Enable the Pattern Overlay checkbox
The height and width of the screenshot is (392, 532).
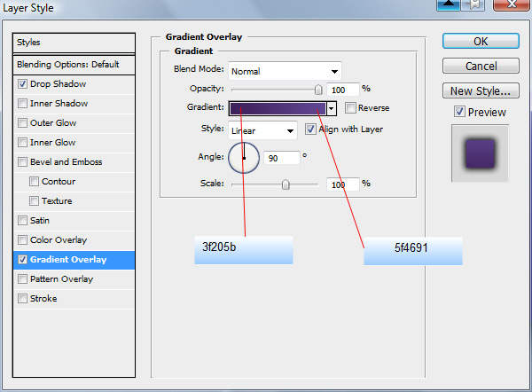22,279
